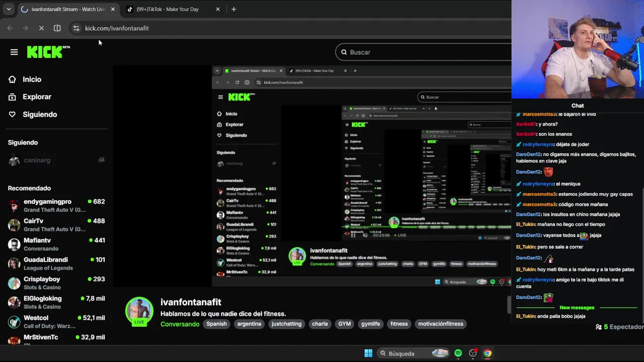
Task: View site information icon in address bar
Action: point(76,28)
